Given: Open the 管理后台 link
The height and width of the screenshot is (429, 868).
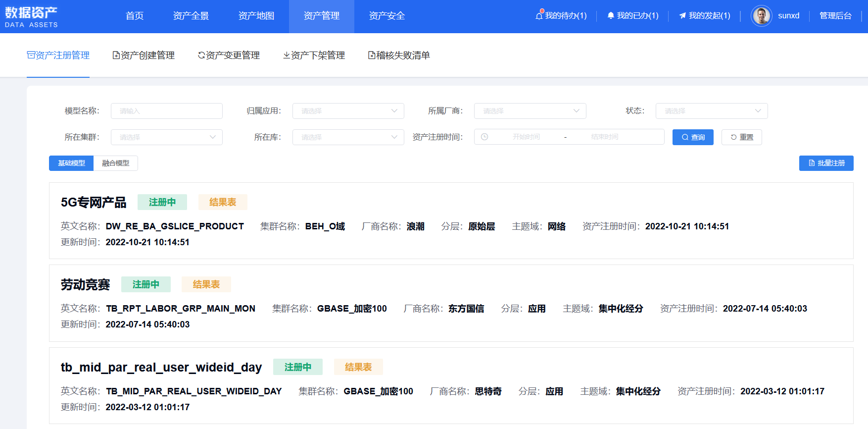Looking at the screenshot, I should coord(835,16).
